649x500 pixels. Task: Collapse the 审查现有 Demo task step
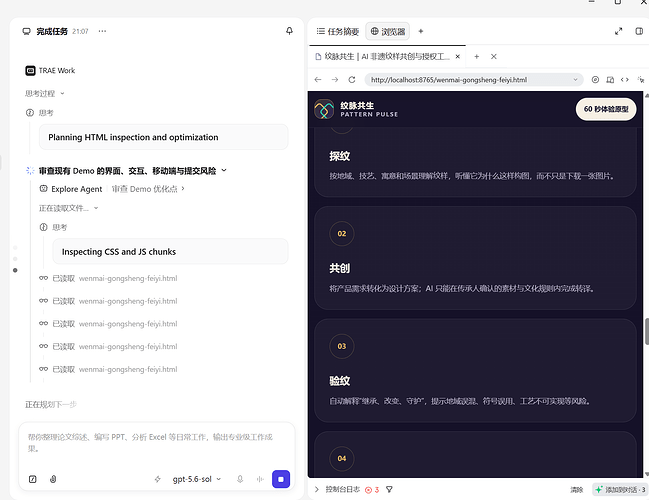click(224, 170)
